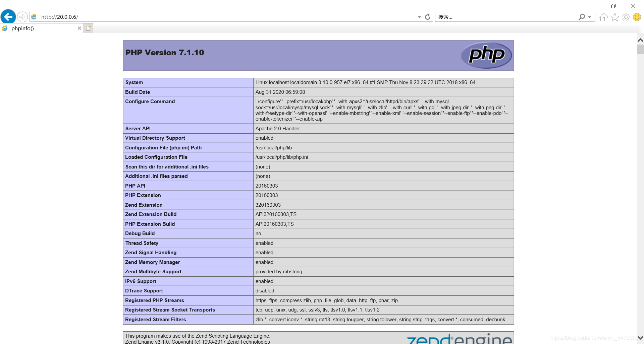Click the "Configure Command" row label
This screenshot has height=344, width=644.
(x=150, y=101)
